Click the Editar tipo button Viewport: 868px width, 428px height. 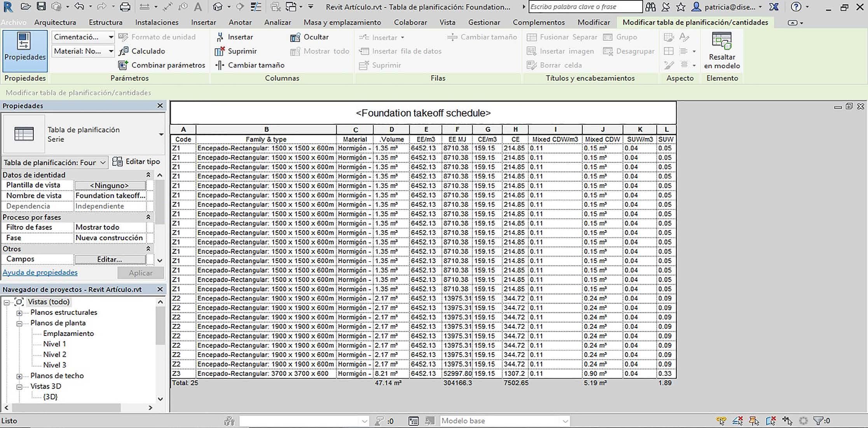136,162
